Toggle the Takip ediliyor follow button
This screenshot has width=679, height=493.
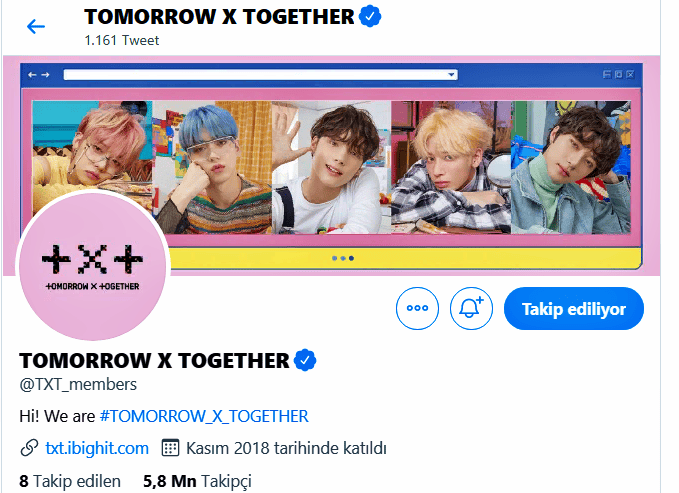click(x=573, y=308)
